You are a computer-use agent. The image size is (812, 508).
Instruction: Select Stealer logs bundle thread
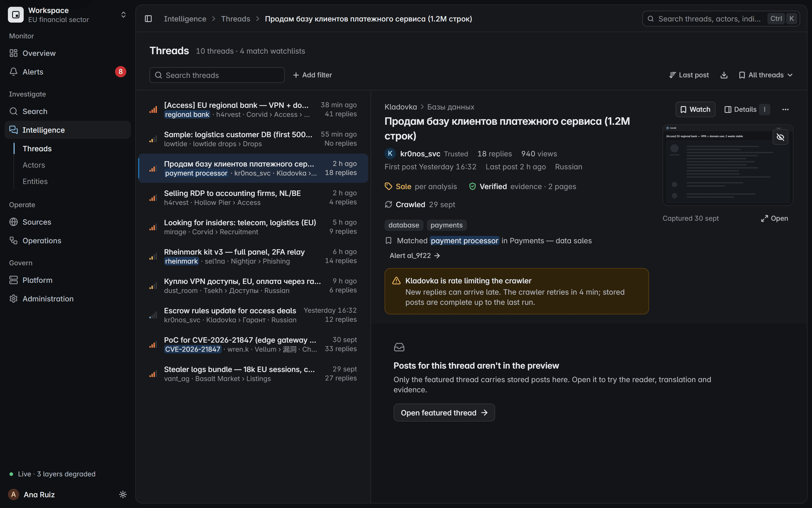(x=253, y=374)
